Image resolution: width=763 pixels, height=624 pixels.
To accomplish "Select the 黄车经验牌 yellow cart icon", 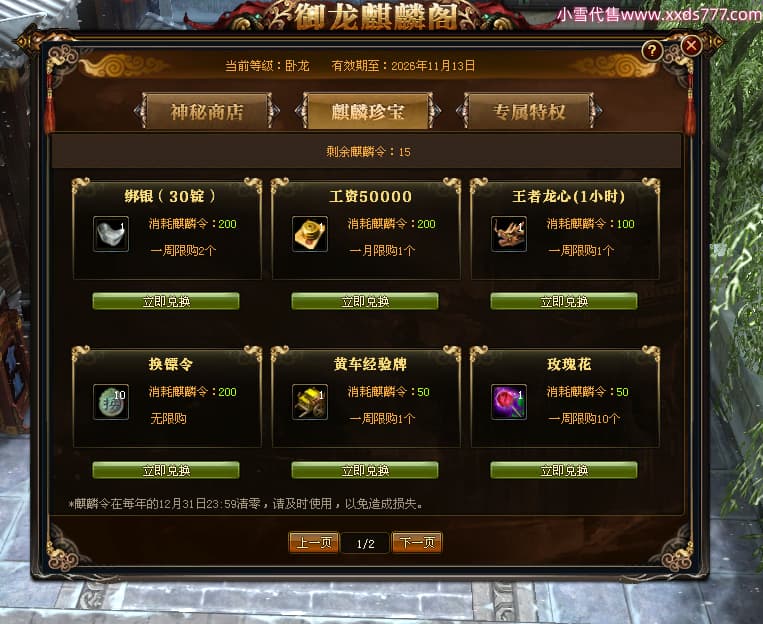I will 310,402.
